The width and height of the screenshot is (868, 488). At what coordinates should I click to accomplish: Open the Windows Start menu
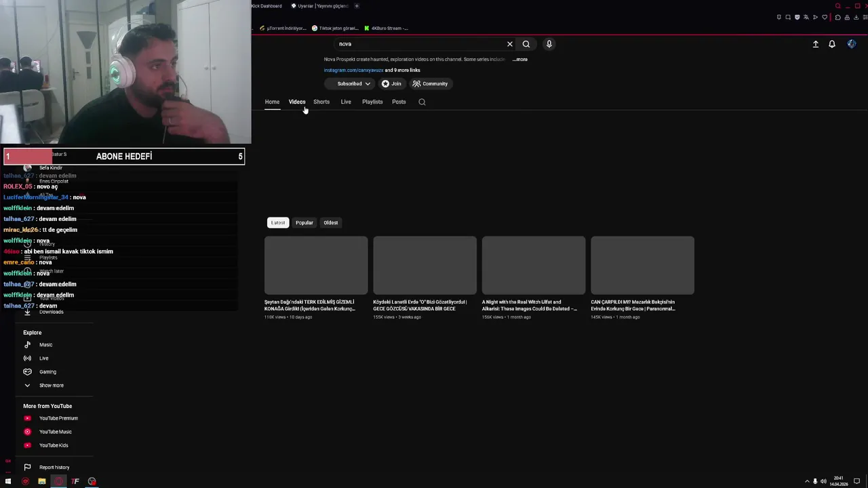8,481
